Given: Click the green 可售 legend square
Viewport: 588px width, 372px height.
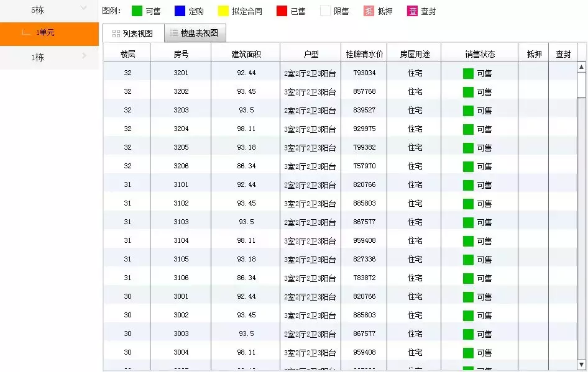Looking at the screenshot, I should (136, 11).
